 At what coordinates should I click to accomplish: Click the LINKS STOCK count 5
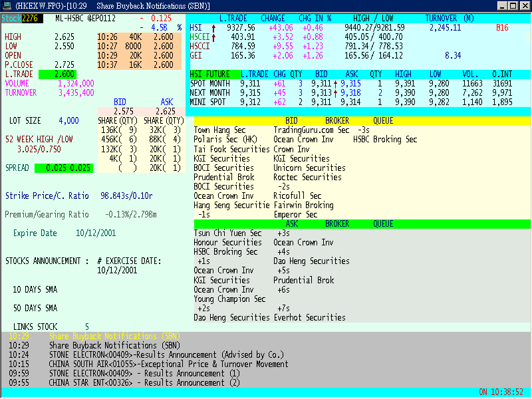point(87,327)
